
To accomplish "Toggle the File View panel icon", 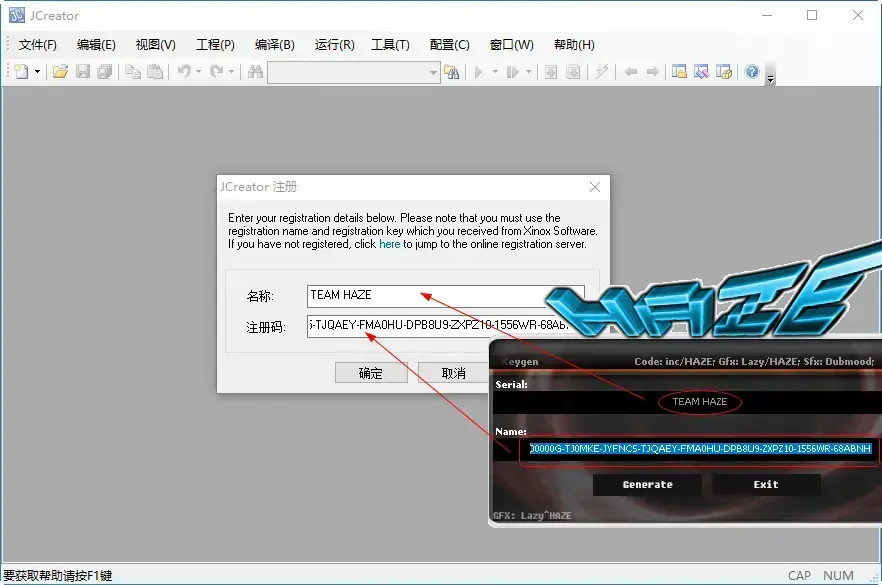I will tap(680, 72).
